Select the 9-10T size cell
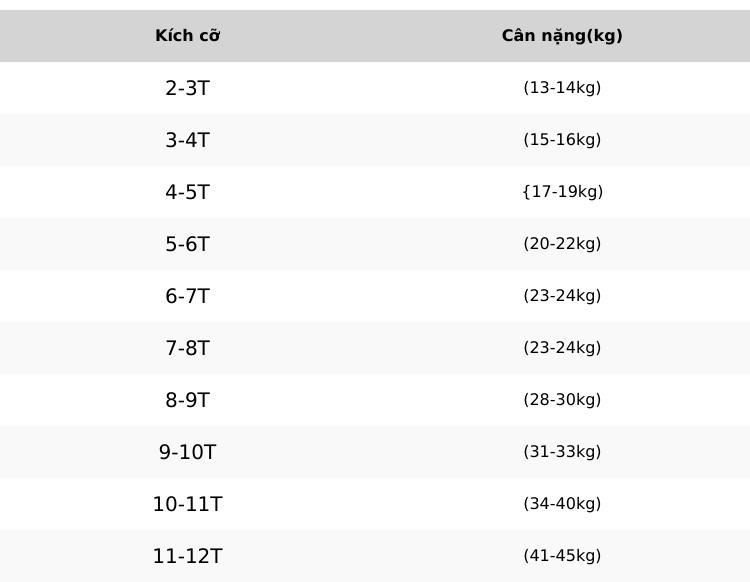Image resolution: width=750 pixels, height=582 pixels. [x=188, y=452]
